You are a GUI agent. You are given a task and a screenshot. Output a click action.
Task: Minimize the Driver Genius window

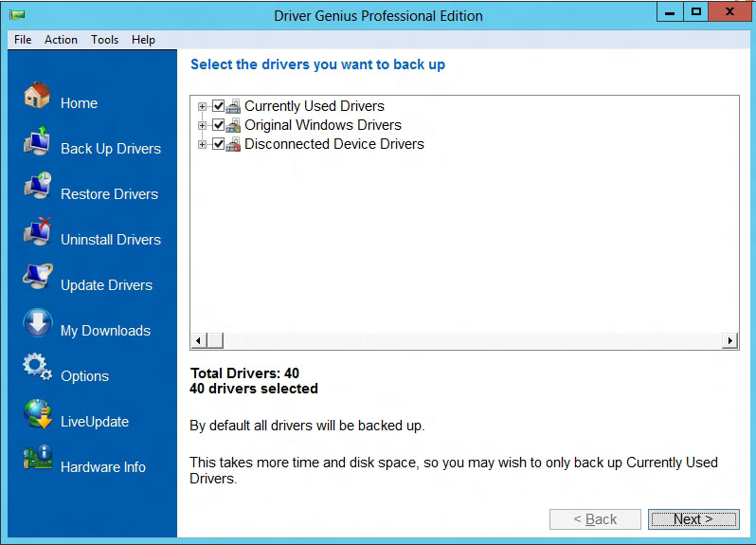670,12
